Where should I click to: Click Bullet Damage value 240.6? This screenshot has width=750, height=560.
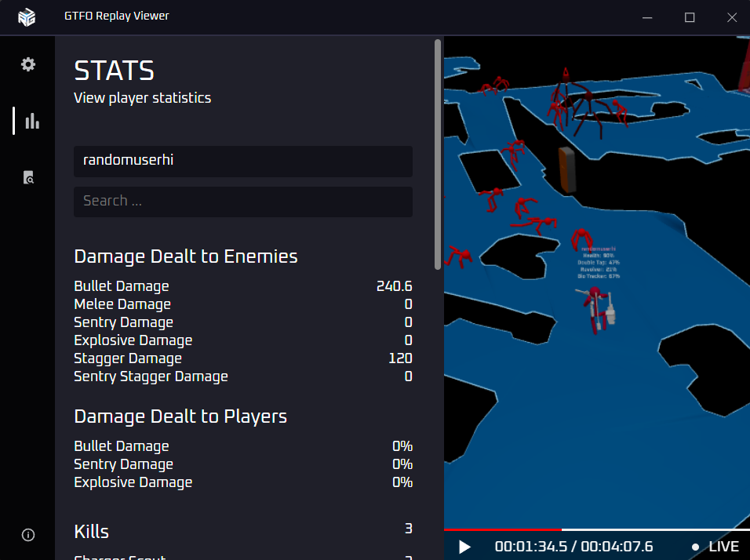point(394,286)
